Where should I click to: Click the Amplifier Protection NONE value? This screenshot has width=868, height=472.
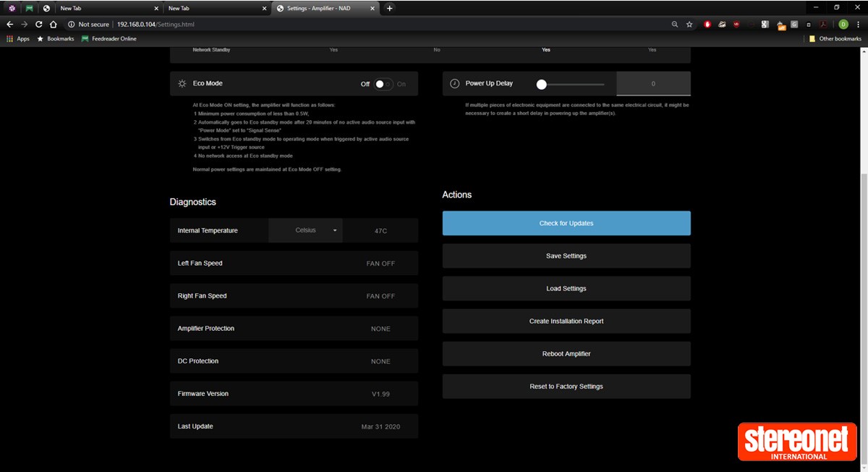380,329
